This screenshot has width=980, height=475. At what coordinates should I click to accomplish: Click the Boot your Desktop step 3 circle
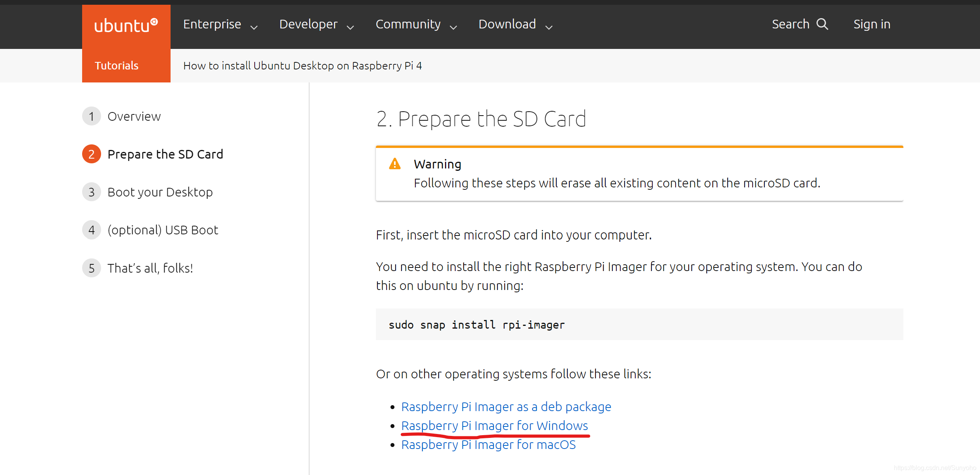point(91,192)
